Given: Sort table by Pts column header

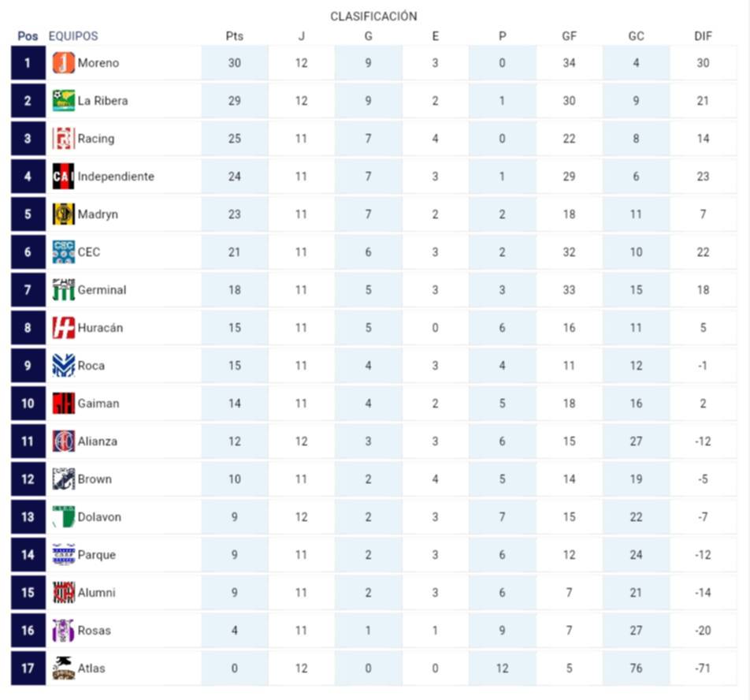Looking at the screenshot, I should click(234, 36).
